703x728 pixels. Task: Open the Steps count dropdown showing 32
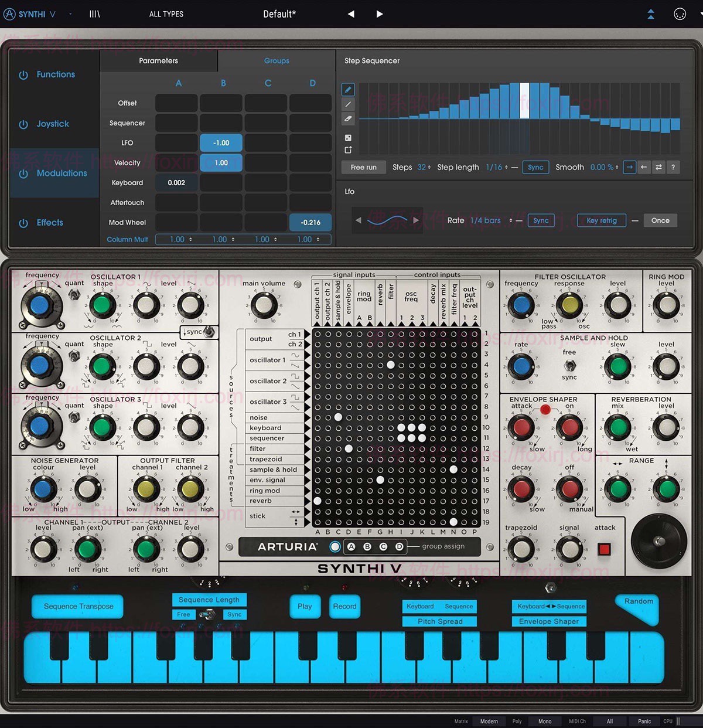[x=423, y=167]
